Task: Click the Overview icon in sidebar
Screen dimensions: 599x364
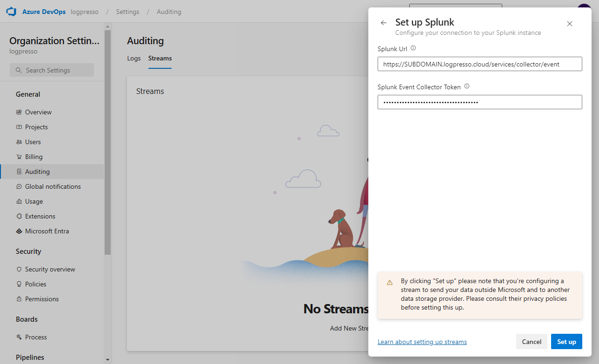Action: (19, 112)
